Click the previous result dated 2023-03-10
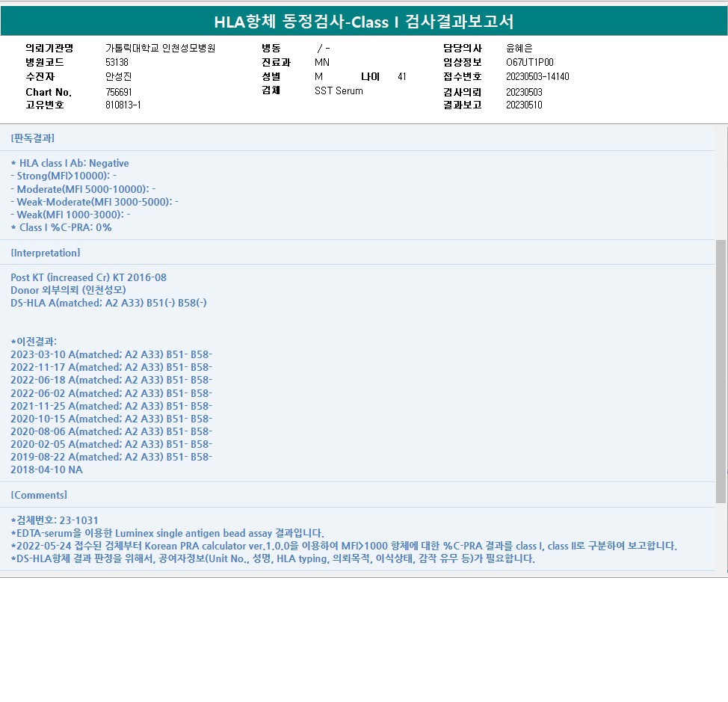This screenshot has width=728, height=702. pos(111,354)
